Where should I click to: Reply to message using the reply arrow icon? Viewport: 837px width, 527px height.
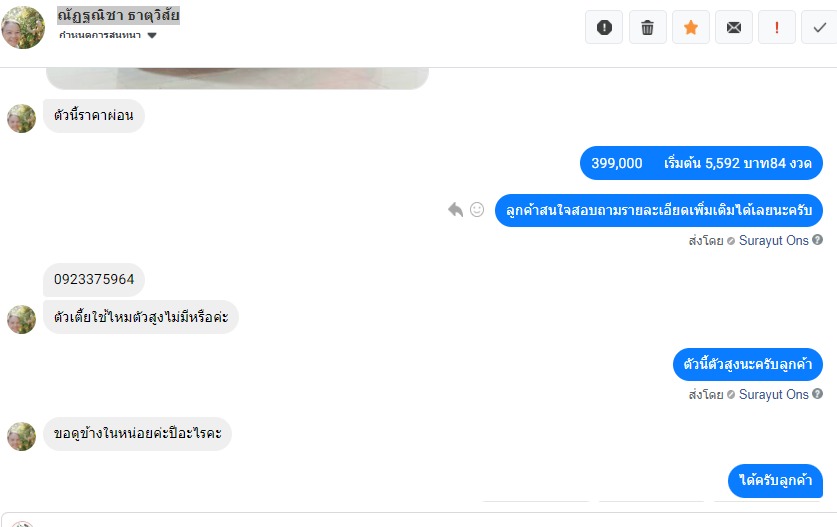(x=455, y=210)
